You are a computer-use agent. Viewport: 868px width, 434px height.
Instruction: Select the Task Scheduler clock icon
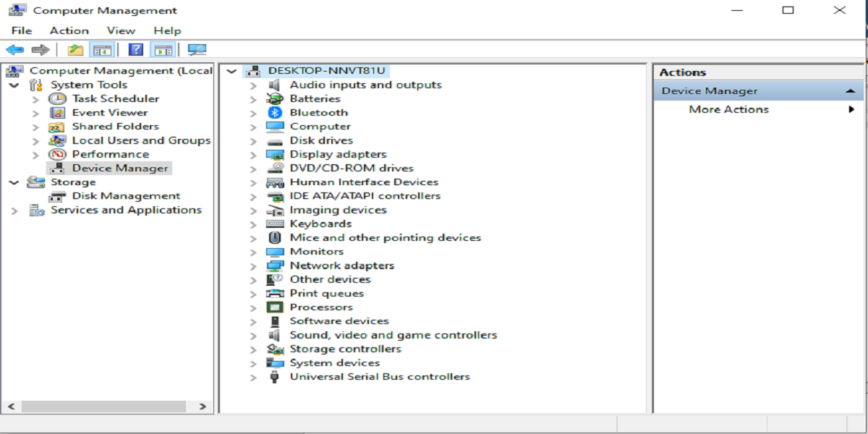(x=57, y=99)
